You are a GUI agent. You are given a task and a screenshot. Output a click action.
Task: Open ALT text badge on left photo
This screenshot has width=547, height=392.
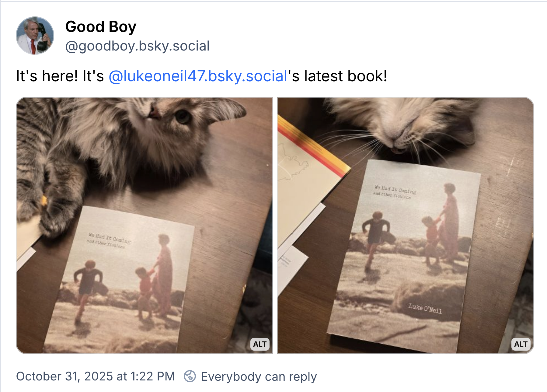[260, 344]
